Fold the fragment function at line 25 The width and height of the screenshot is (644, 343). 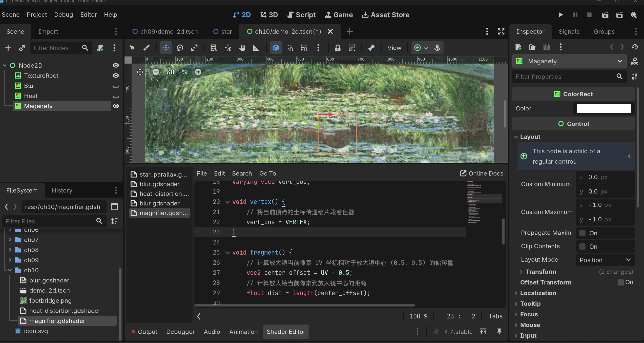pyautogui.click(x=227, y=253)
